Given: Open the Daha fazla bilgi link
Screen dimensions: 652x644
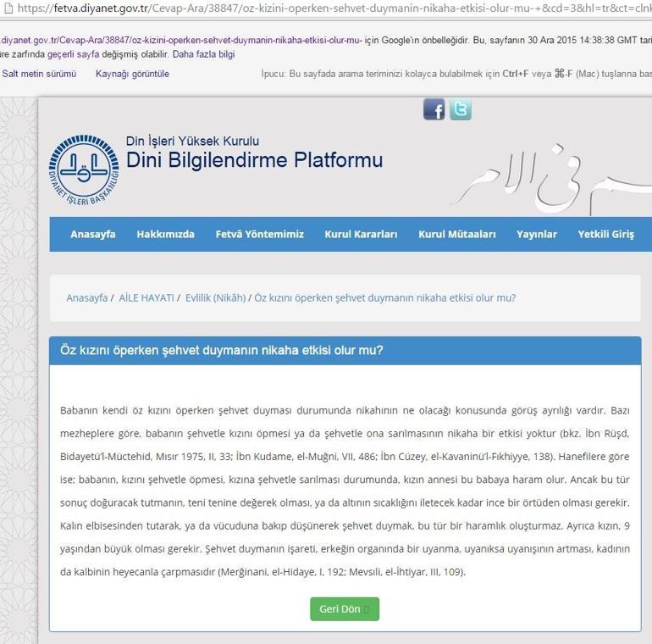Looking at the screenshot, I should click(204, 54).
